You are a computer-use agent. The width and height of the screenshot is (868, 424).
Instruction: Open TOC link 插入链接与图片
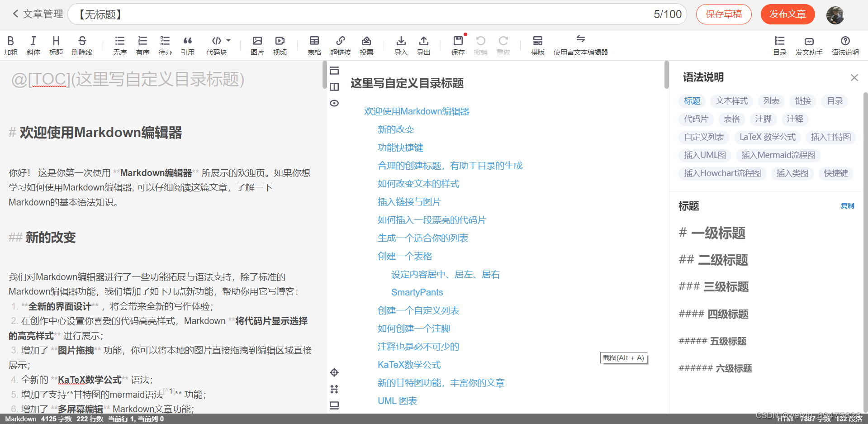click(x=409, y=202)
